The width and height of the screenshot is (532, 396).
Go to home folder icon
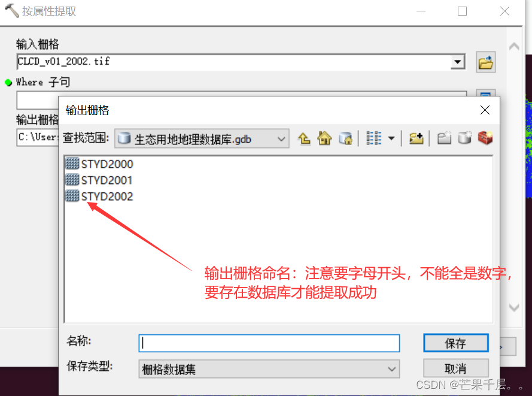(x=324, y=138)
